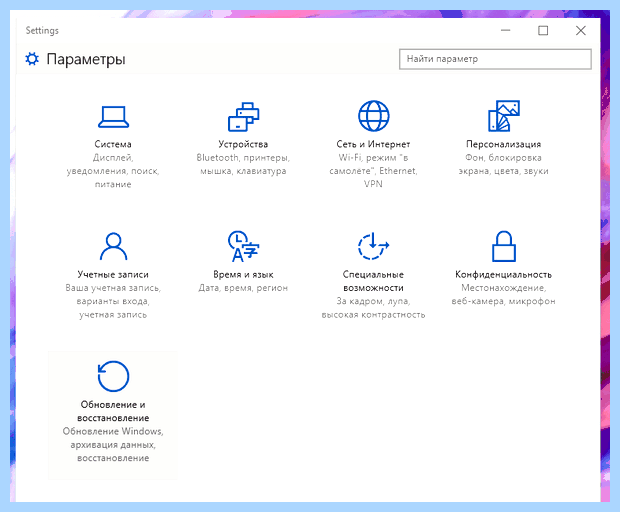The width and height of the screenshot is (620, 512).
Task: Click the 'Фон, блокировка экрана' description
Action: (503, 164)
